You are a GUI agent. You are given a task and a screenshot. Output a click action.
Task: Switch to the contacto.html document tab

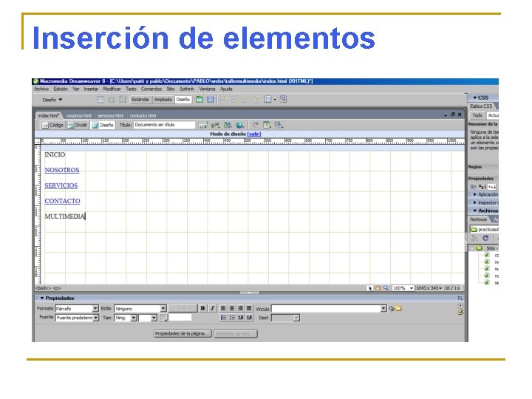[x=143, y=116]
